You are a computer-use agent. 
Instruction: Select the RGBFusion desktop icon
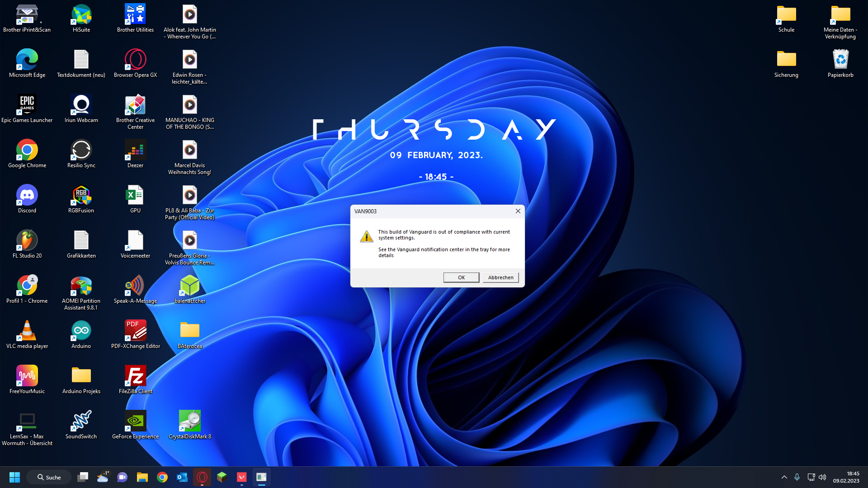(81, 195)
